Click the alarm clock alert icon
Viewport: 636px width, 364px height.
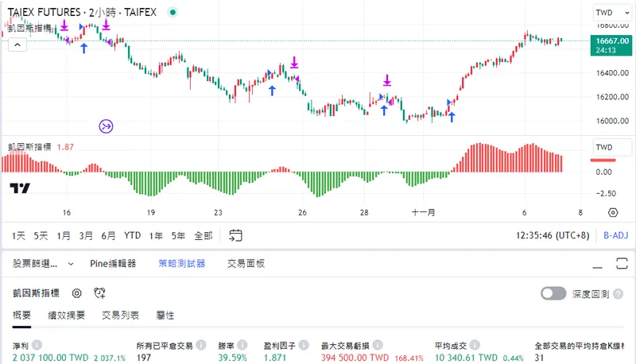99,293
